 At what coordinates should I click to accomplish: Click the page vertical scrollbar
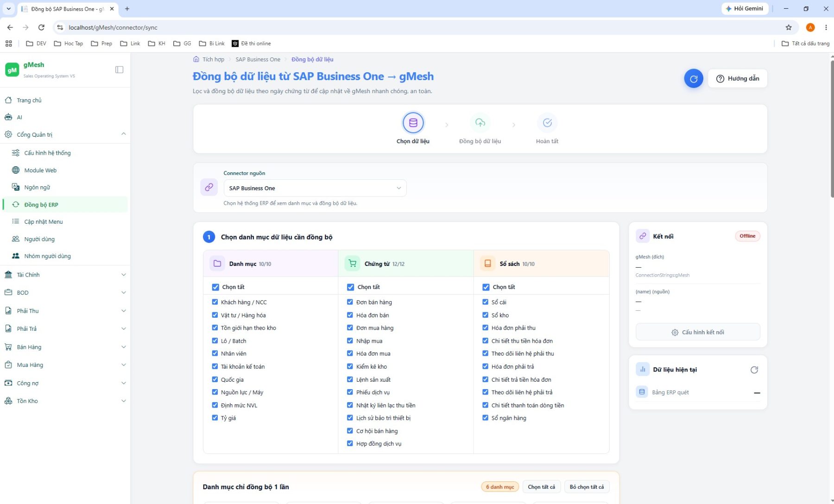832,130
